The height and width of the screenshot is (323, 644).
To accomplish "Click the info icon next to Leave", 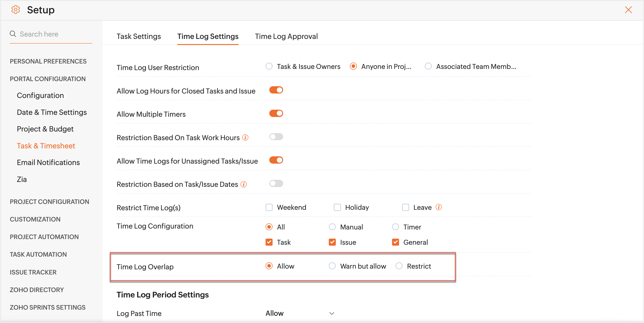I will [x=439, y=207].
